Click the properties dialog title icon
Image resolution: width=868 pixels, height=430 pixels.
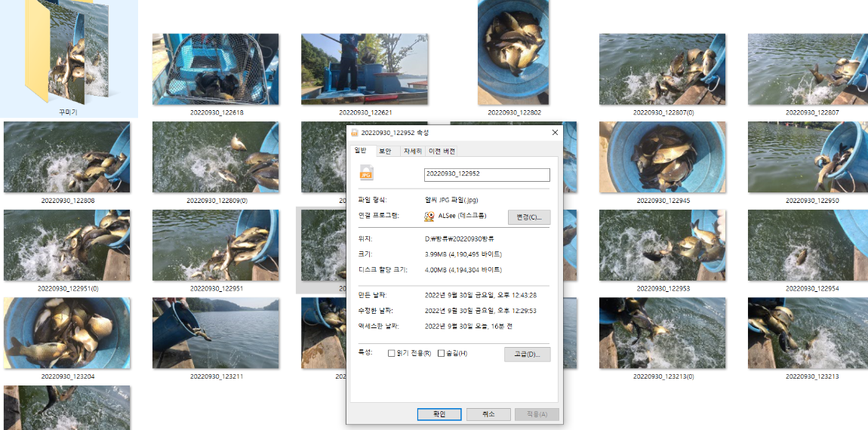pyautogui.click(x=354, y=133)
